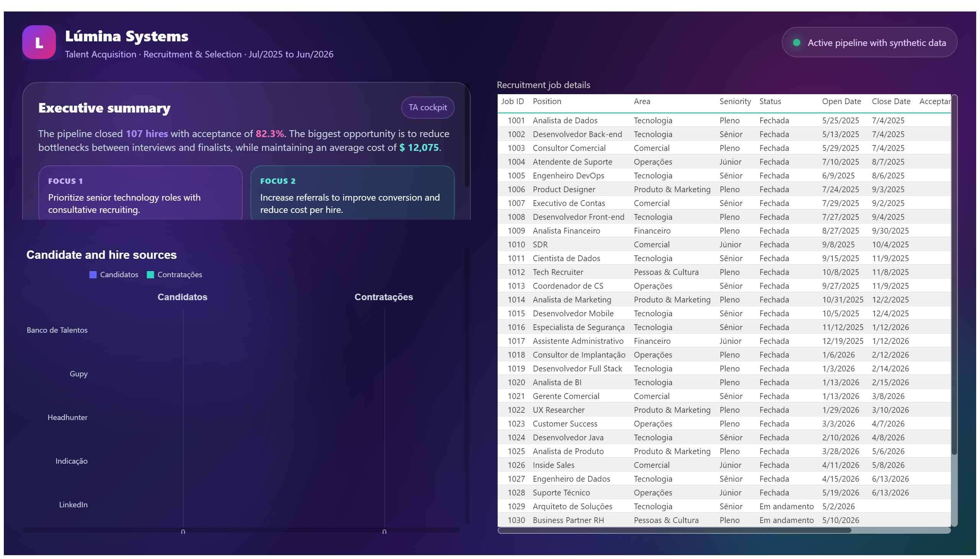Click the Active pipeline with synthetic data pill

tap(869, 42)
